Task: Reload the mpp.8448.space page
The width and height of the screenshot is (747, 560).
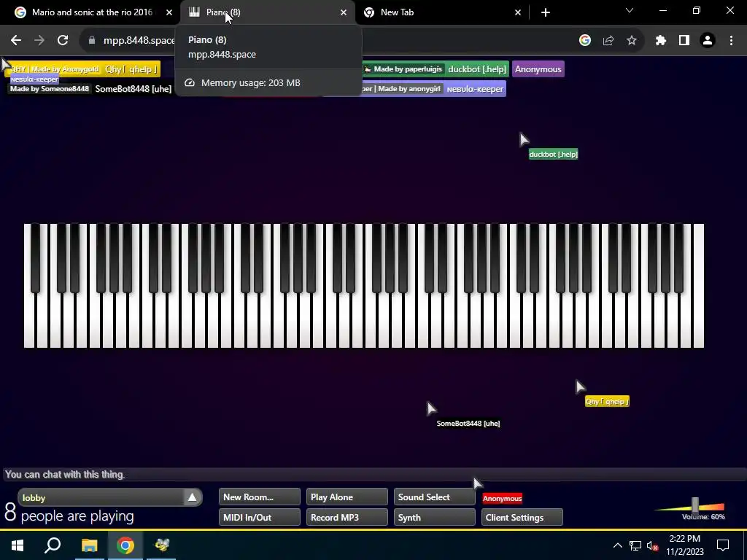Action: coord(63,41)
